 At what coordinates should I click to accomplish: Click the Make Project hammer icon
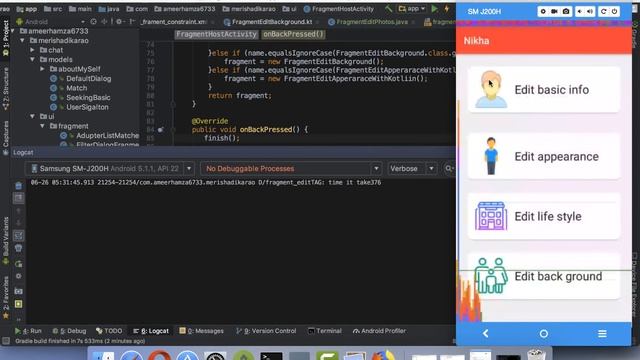389,9
